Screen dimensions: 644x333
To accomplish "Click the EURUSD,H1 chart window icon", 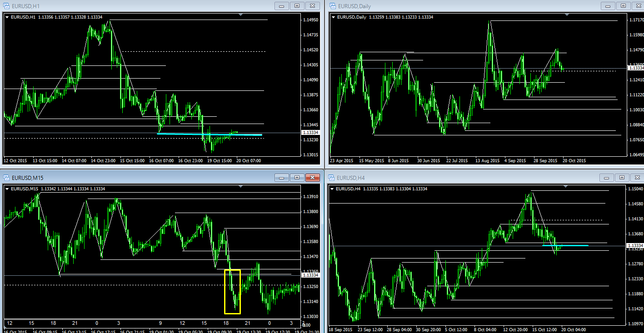I will pos(7,5).
